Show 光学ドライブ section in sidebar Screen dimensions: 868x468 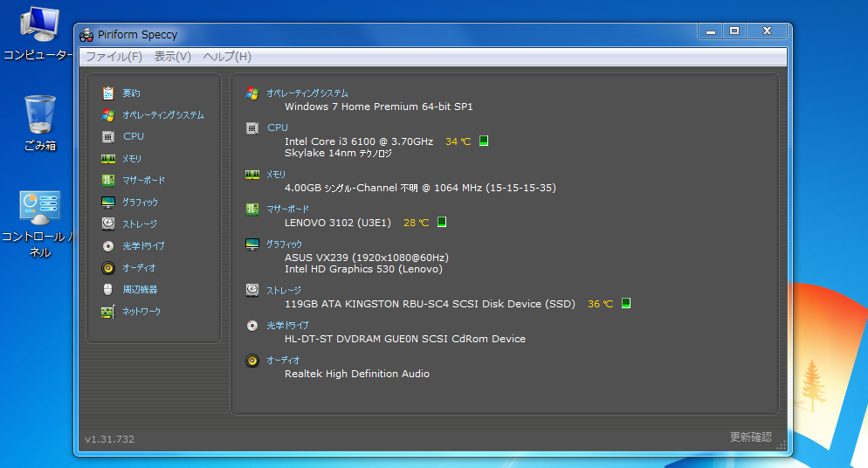143,246
